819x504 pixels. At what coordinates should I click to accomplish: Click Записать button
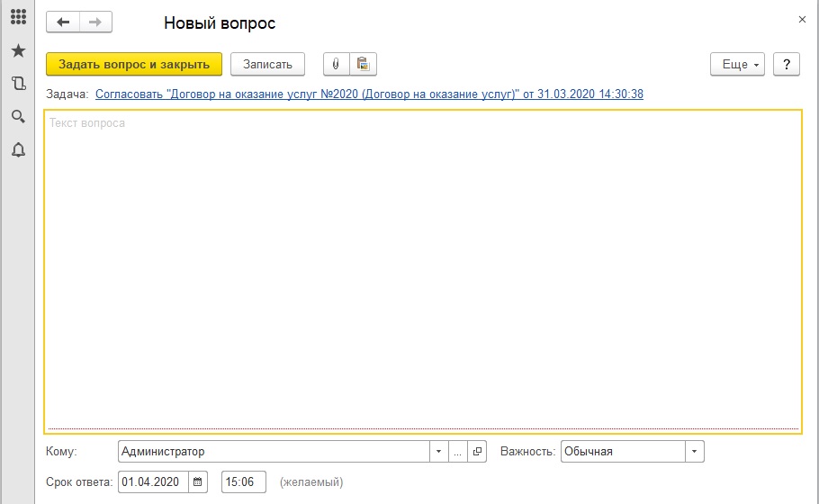coord(267,64)
